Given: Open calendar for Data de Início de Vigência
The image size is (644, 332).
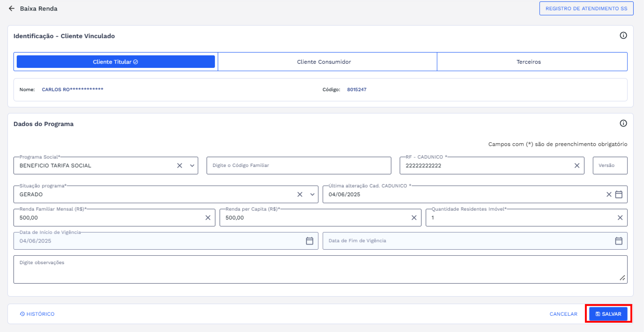Looking at the screenshot, I should tap(309, 241).
